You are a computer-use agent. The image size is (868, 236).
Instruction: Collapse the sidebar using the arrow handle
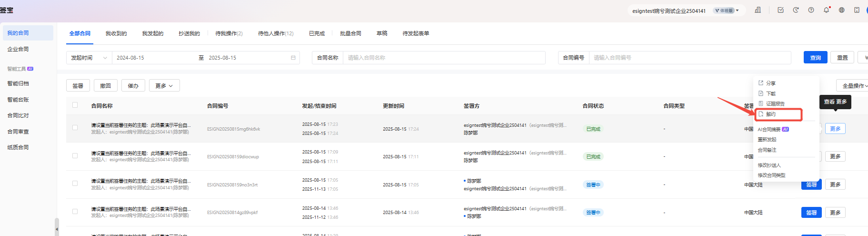click(57, 227)
